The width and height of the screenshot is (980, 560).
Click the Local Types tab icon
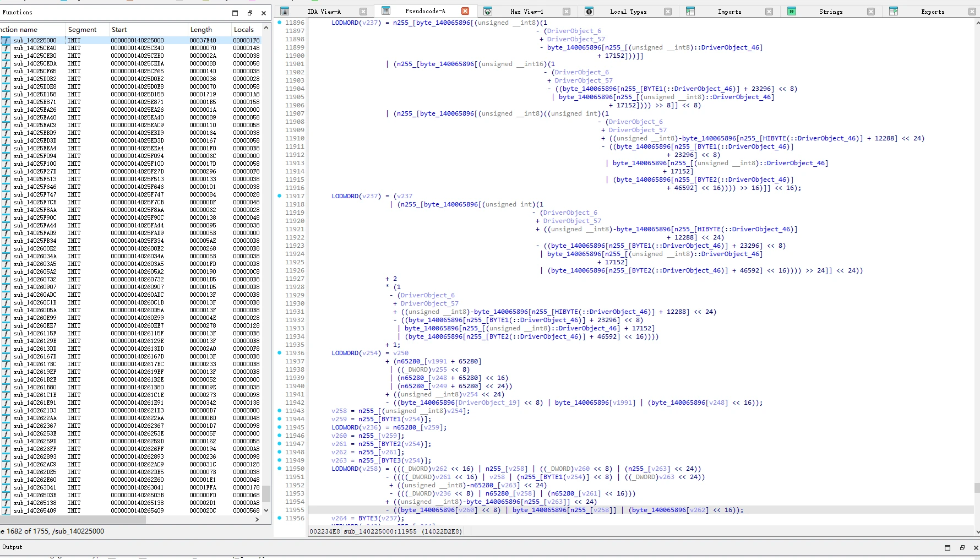(x=589, y=11)
